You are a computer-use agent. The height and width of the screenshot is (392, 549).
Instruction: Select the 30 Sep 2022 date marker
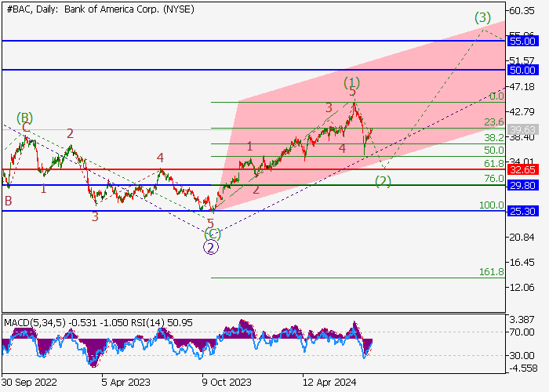28,382
